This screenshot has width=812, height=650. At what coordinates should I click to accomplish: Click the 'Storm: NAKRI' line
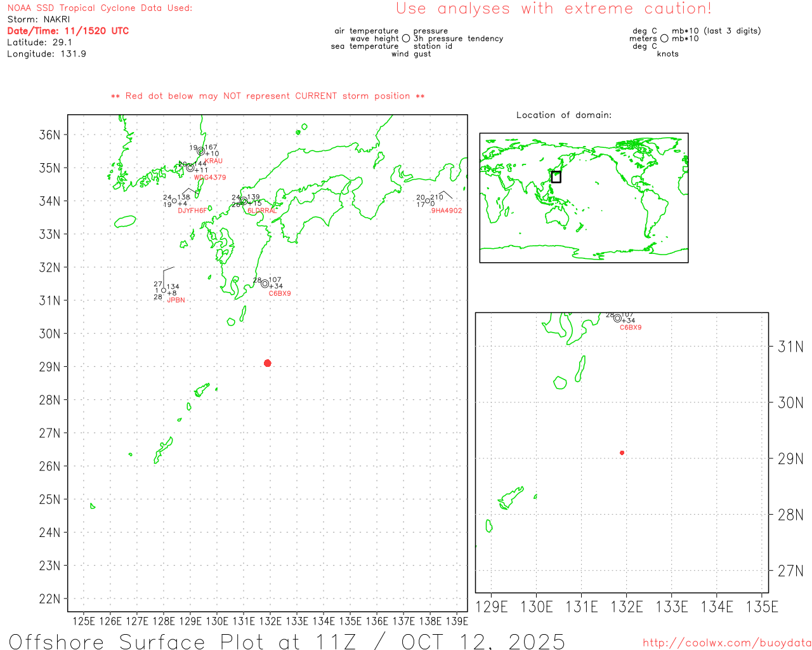(39, 20)
